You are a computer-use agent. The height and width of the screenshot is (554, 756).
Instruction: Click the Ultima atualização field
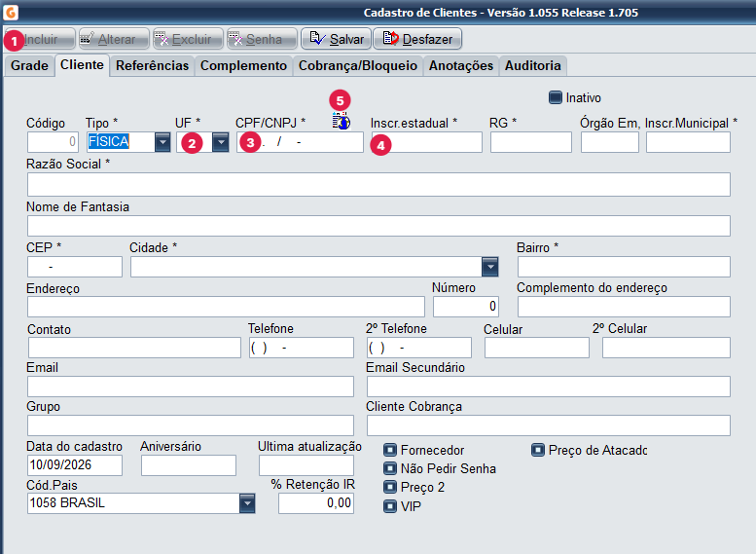tap(306, 465)
